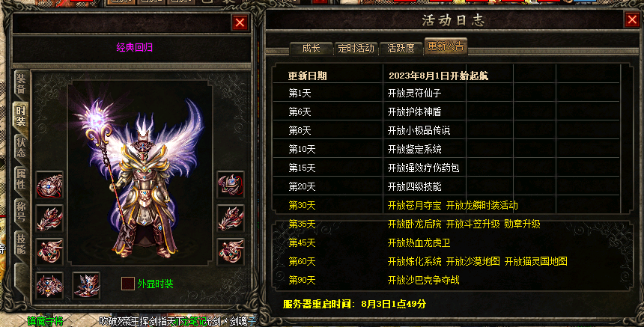
Task: Open the 称号 side tab
Action: coord(21,211)
